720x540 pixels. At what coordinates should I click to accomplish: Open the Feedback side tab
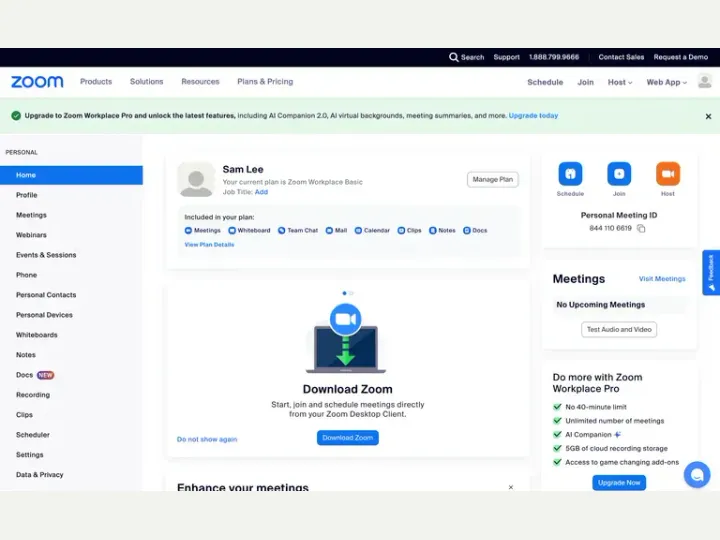711,273
